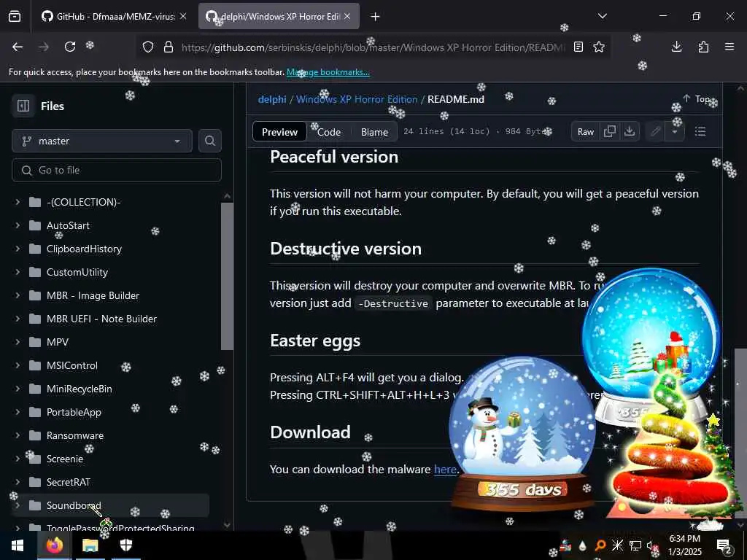Click the site padlock icon
747x560 pixels.
click(x=169, y=47)
